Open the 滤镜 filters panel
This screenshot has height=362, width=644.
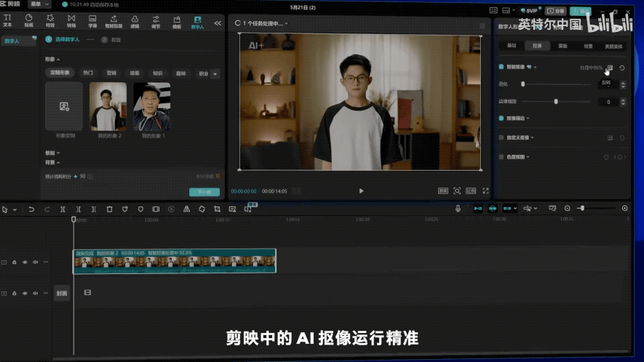pos(135,20)
